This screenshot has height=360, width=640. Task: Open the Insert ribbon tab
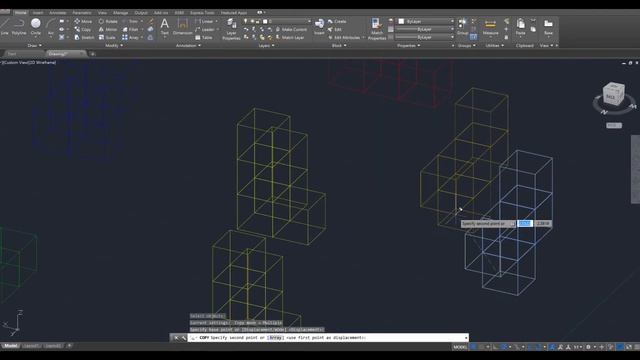pos(38,13)
